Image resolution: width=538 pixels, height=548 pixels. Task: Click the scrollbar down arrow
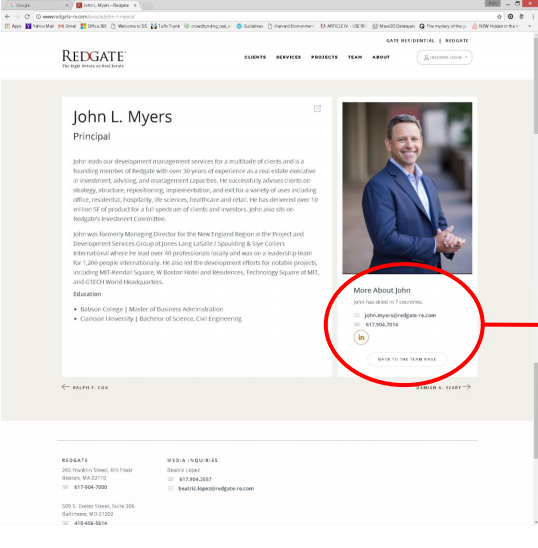[x=536, y=522]
